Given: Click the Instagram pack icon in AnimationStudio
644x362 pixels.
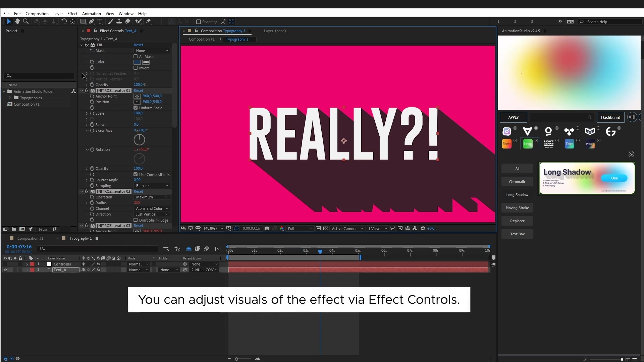Looking at the screenshot, I should pos(506,131).
